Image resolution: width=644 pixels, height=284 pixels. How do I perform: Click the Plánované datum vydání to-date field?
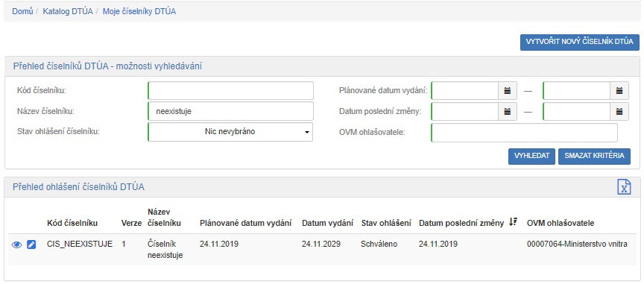click(577, 91)
